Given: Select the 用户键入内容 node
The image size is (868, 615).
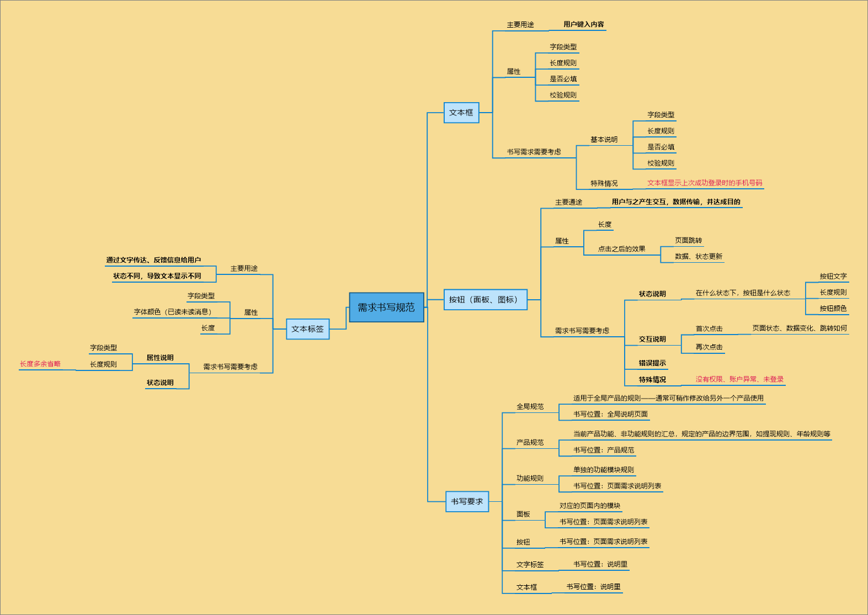Looking at the screenshot, I should (584, 24).
